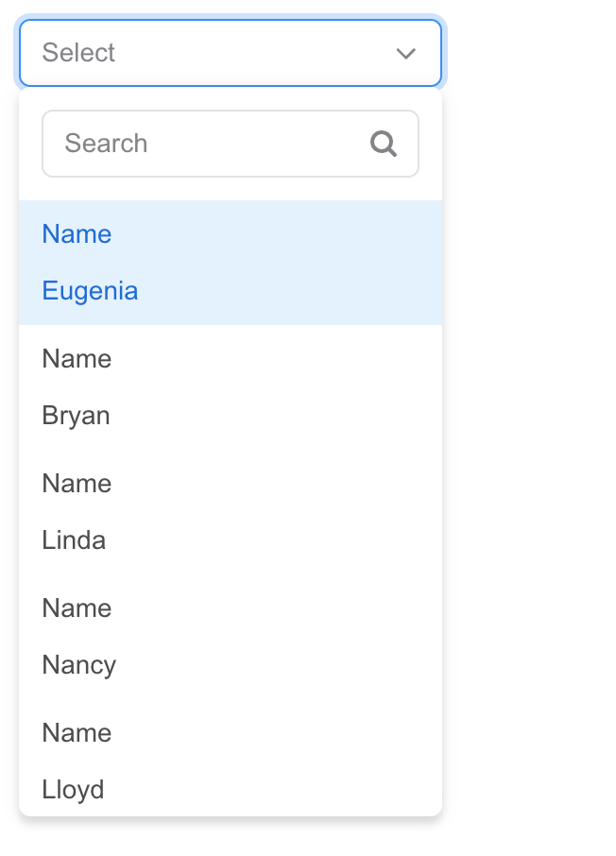The height and width of the screenshot is (856, 616).
Task: Pick the Linda option
Action: (x=231, y=511)
